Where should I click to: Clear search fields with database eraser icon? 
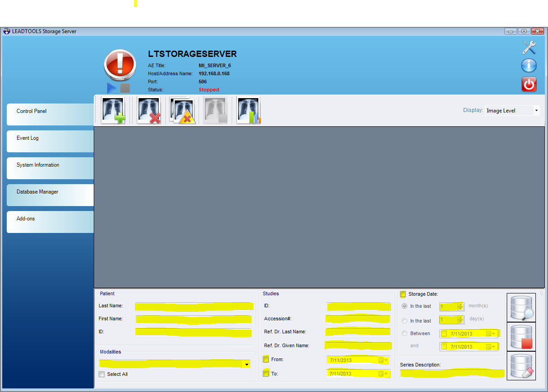pos(521,366)
